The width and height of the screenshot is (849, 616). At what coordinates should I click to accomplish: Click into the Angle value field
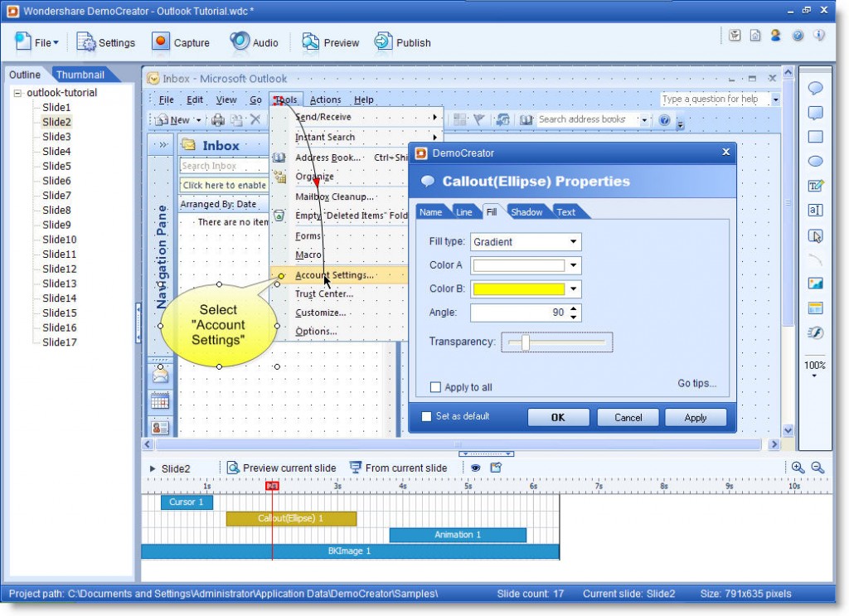click(518, 313)
